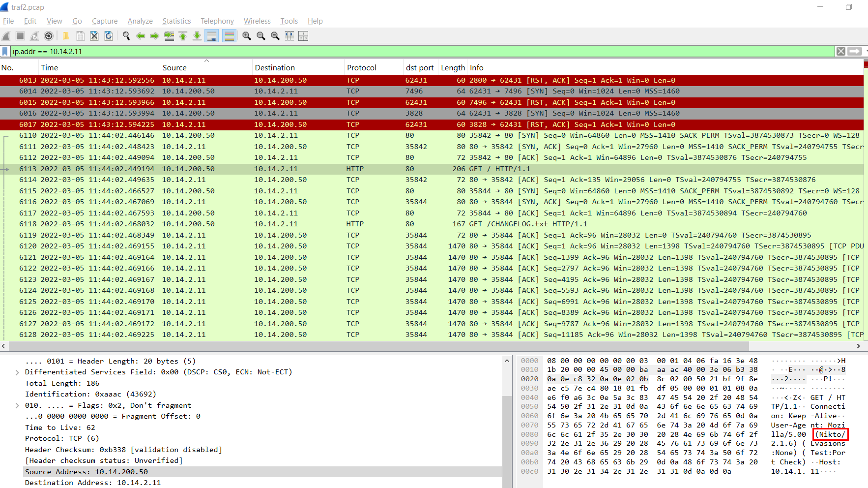868x488 pixels.
Task: Toggle packet colorization rules button
Action: tap(229, 36)
